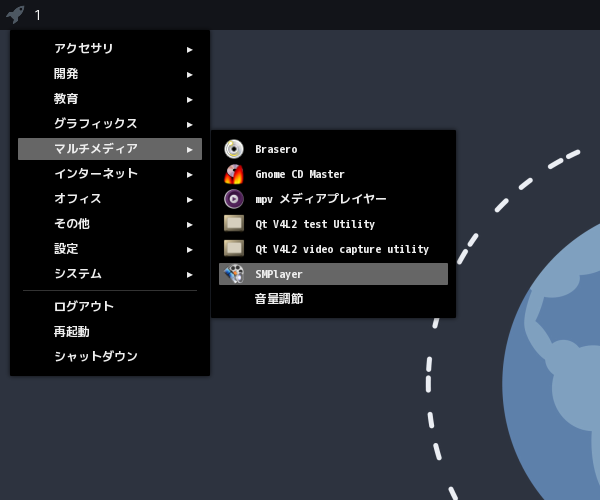Open the その他 menu category
This screenshot has width=600, height=500.
click(110, 224)
